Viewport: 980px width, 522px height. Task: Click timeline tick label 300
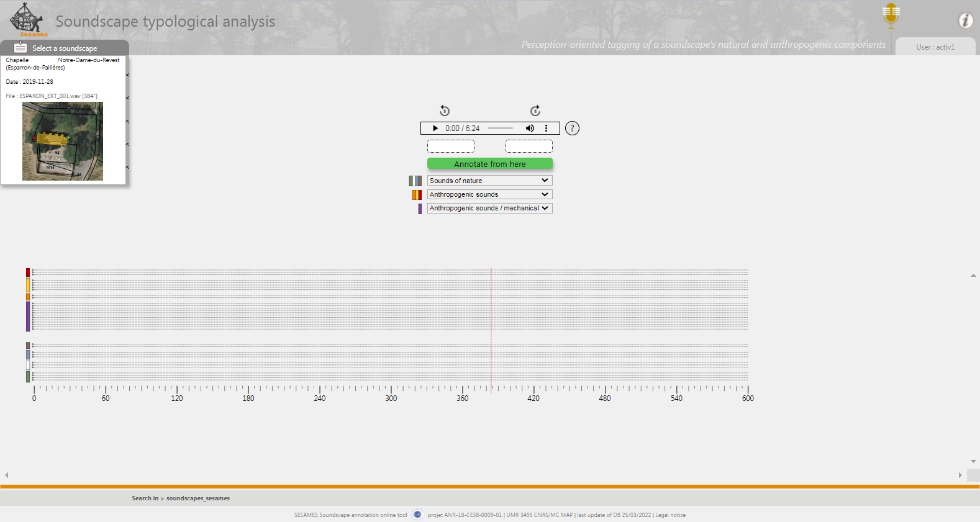391,398
